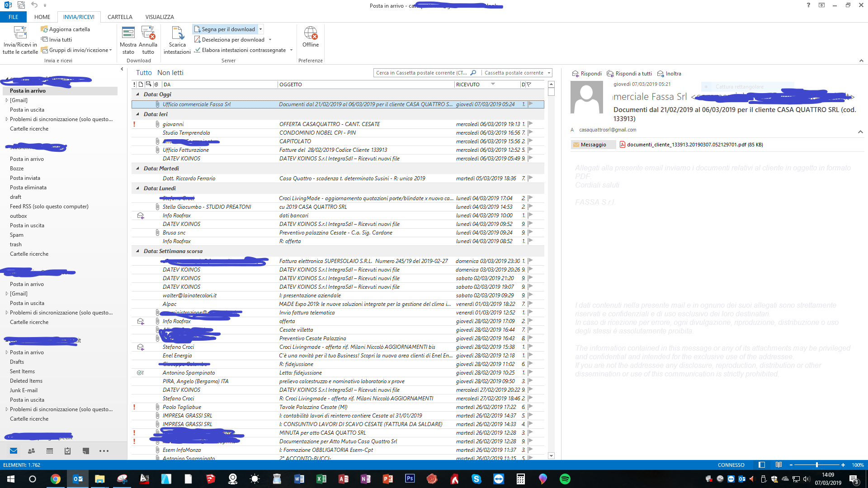The width and height of the screenshot is (868, 488).
Task: Click the navigation bar more options dots
Action: (x=104, y=451)
